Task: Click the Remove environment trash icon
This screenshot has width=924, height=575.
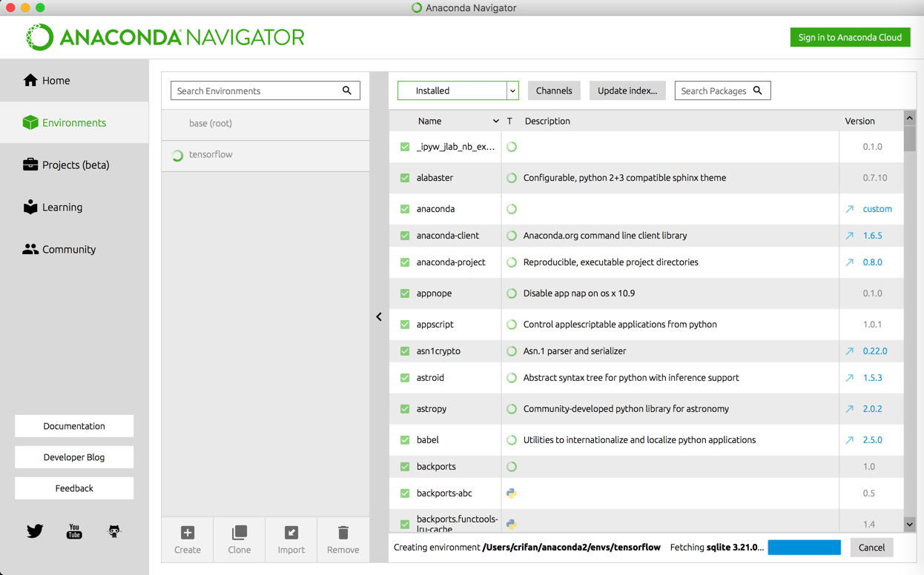Action: coord(343,533)
